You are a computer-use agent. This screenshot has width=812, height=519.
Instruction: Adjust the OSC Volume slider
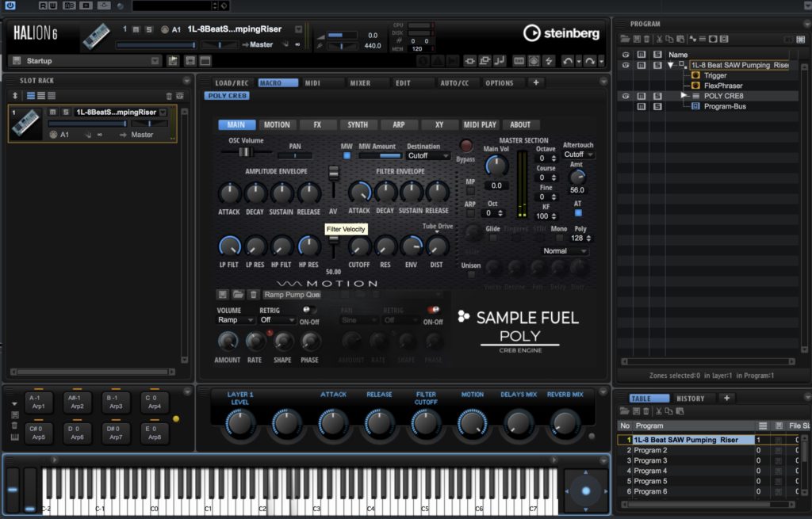point(246,152)
